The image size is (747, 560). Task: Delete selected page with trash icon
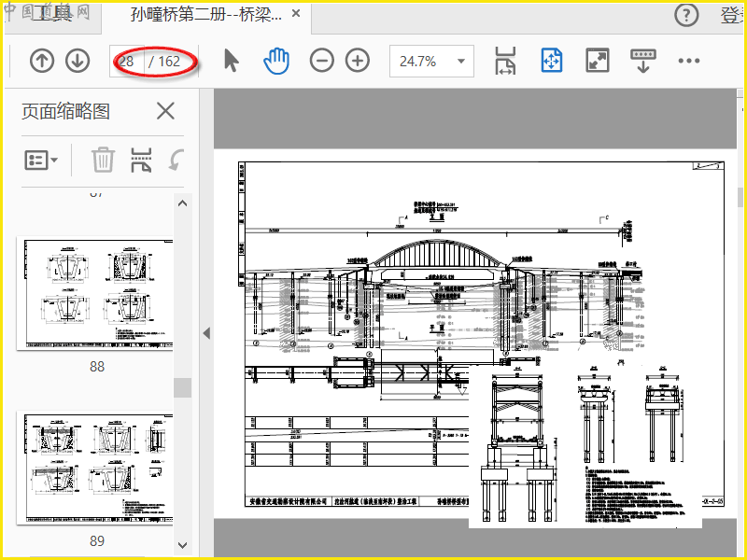point(103,160)
